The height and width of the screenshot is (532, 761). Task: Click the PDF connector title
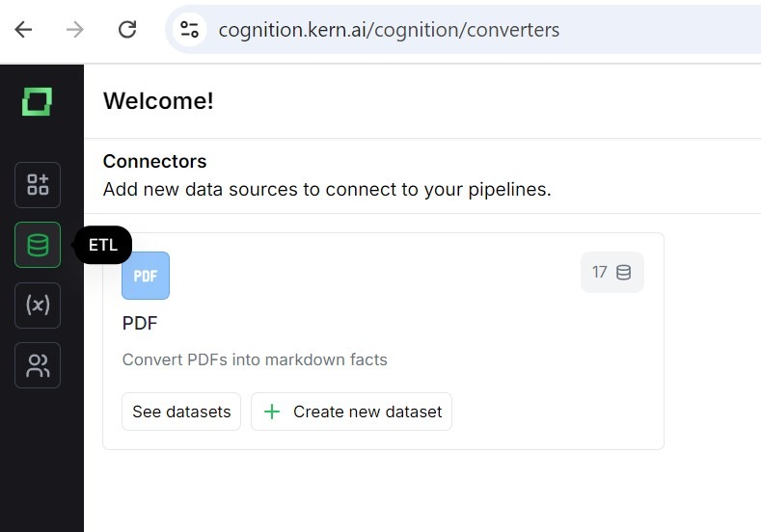tap(140, 323)
